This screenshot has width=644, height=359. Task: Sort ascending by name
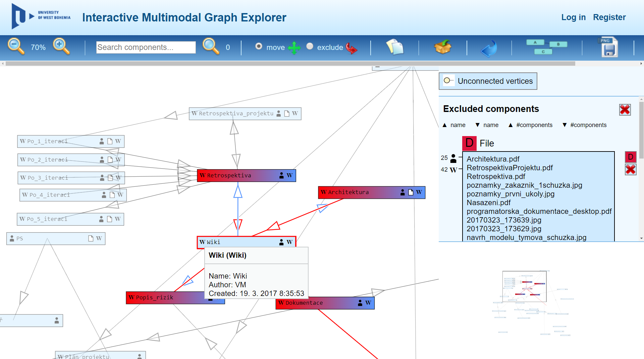454,125
